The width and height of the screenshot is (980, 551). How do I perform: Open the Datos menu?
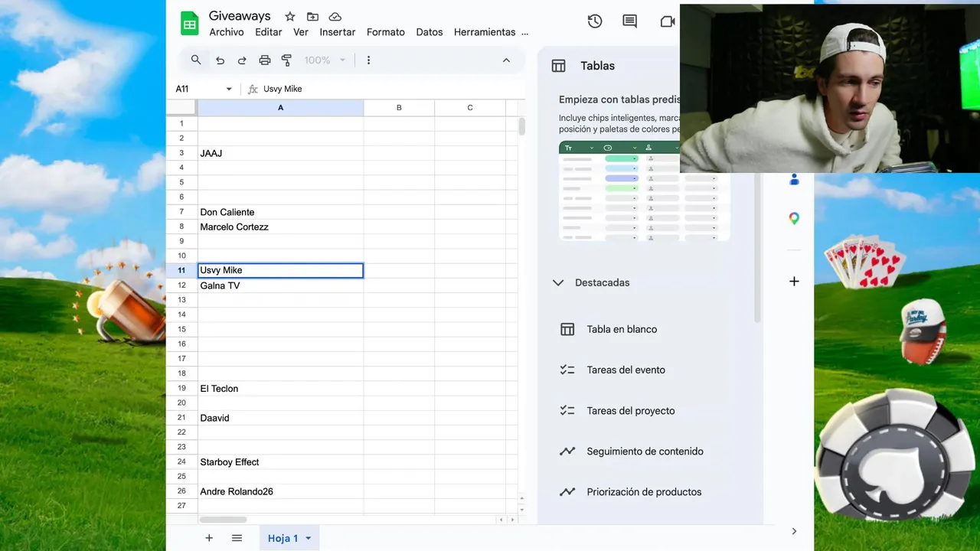(430, 32)
